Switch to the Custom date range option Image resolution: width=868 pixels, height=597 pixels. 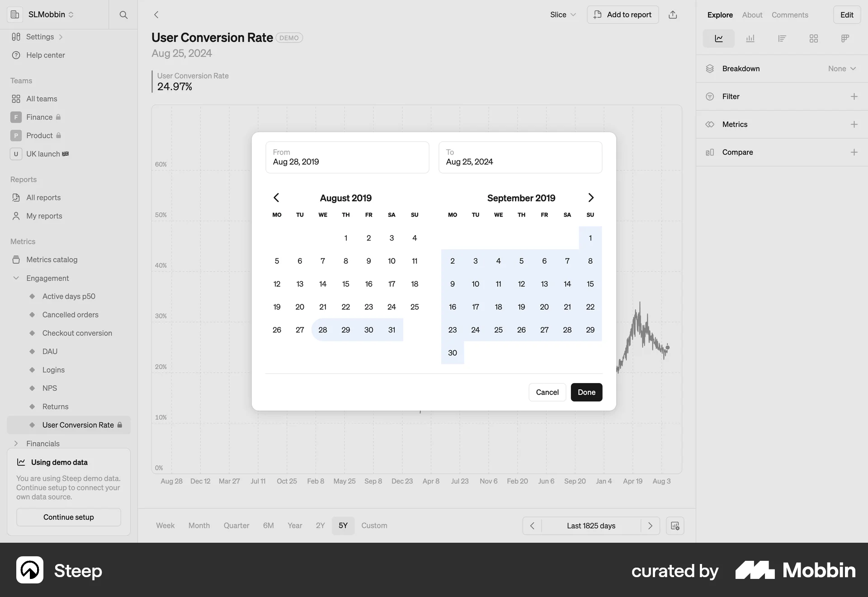[374, 526]
